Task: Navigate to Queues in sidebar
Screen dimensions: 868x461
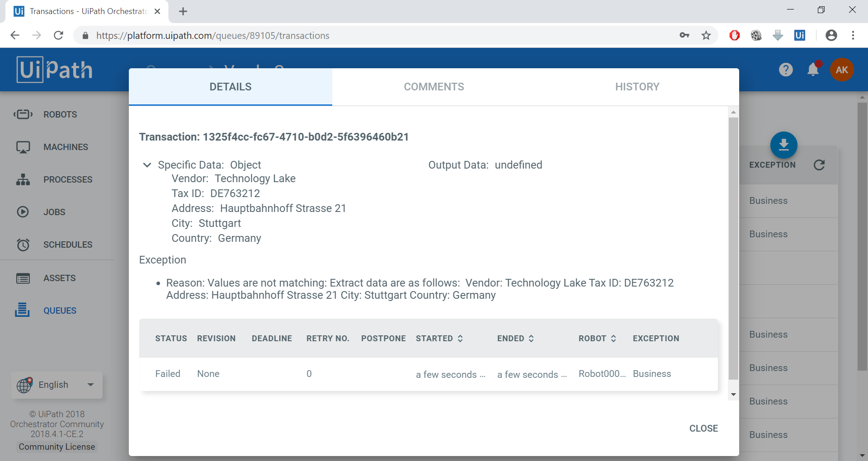Action: pos(60,310)
